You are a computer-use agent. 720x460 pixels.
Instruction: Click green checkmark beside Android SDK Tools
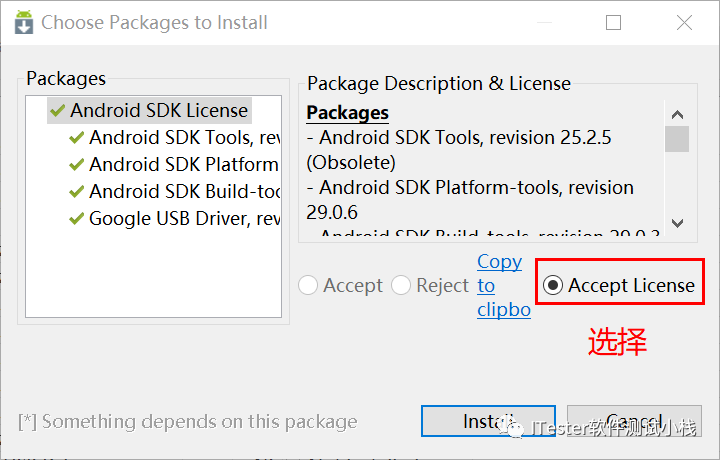(76, 138)
